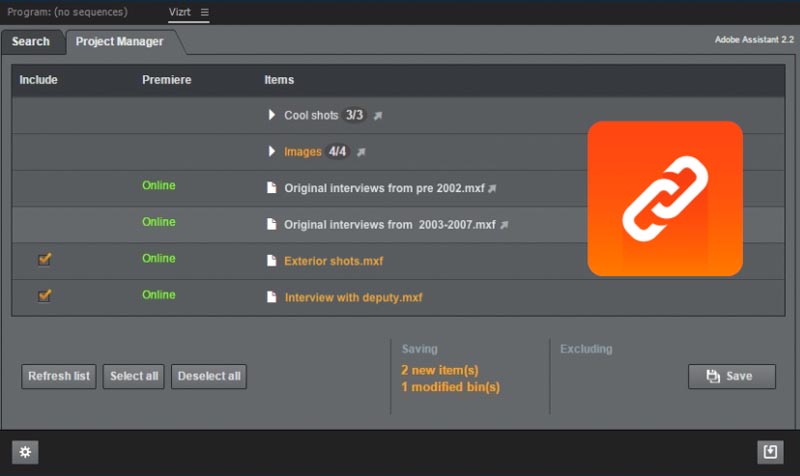The width and height of the screenshot is (800, 476).
Task: Select Original interviews from 2003-2007.mxf
Action: (x=390, y=225)
